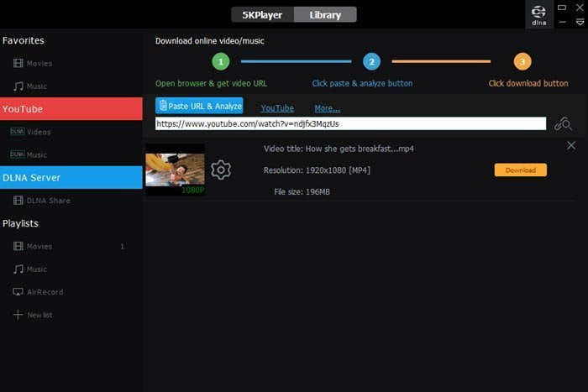This screenshot has height=392, width=588.
Task: Click the Movies playlist count '1'
Action: click(x=123, y=246)
